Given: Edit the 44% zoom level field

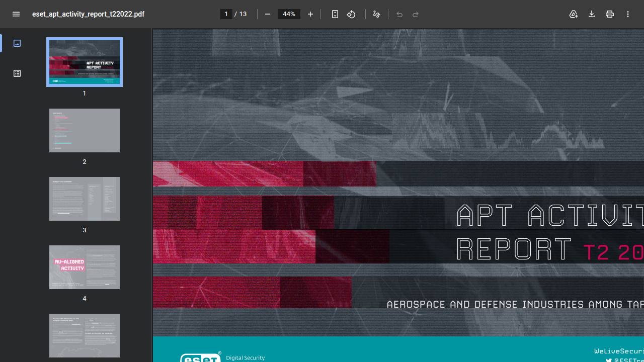Looking at the screenshot, I should coord(289,14).
